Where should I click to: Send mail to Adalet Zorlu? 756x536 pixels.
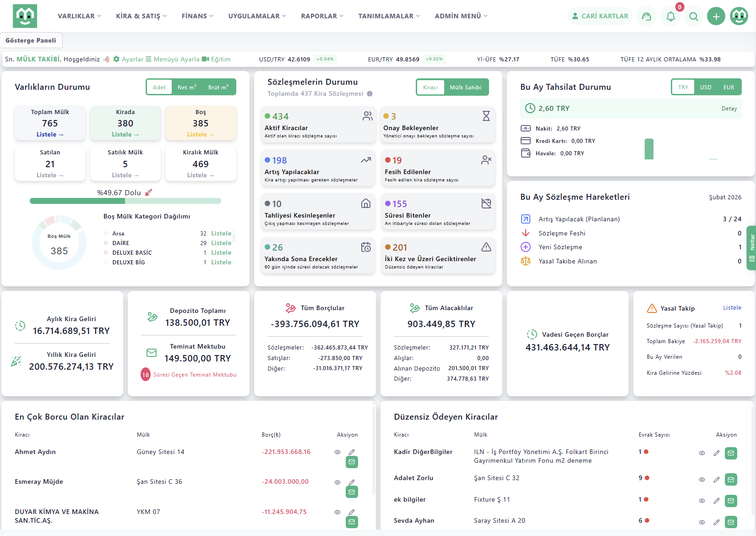click(x=731, y=480)
